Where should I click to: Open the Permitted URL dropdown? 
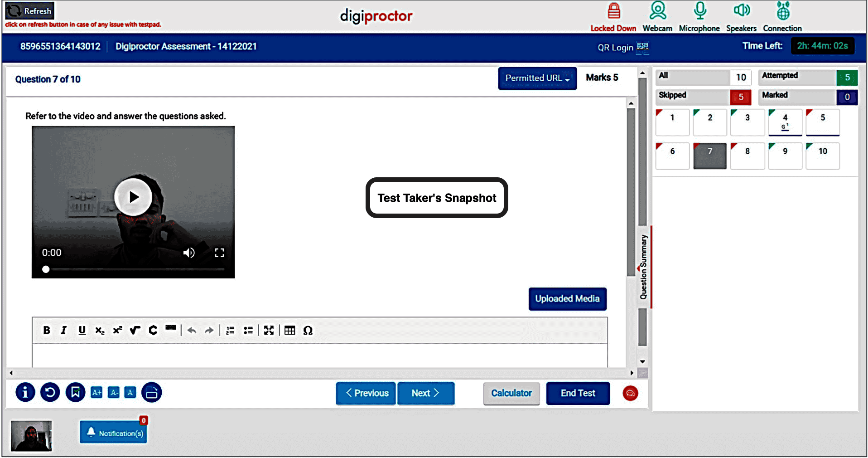tap(537, 78)
